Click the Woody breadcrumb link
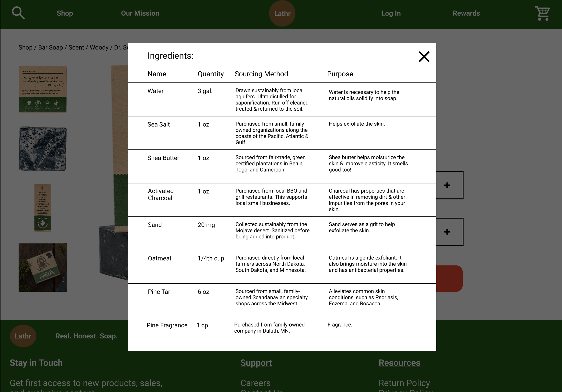The image size is (562, 392). coord(99,47)
